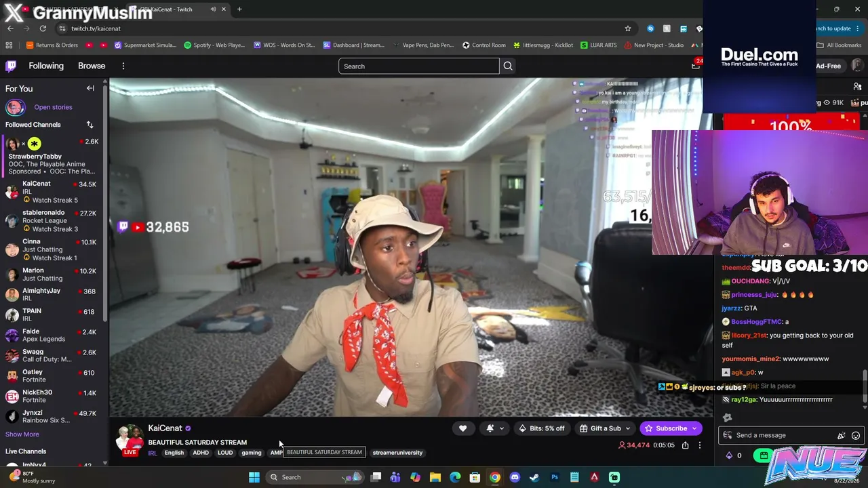The height and width of the screenshot is (488, 868).
Task: Expand the Bits: 5% off menu
Action: click(x=542, y=428)
